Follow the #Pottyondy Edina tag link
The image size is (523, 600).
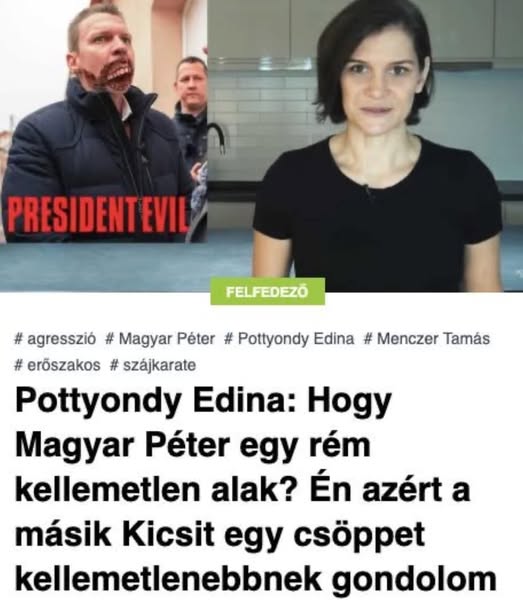click(289, 339)
